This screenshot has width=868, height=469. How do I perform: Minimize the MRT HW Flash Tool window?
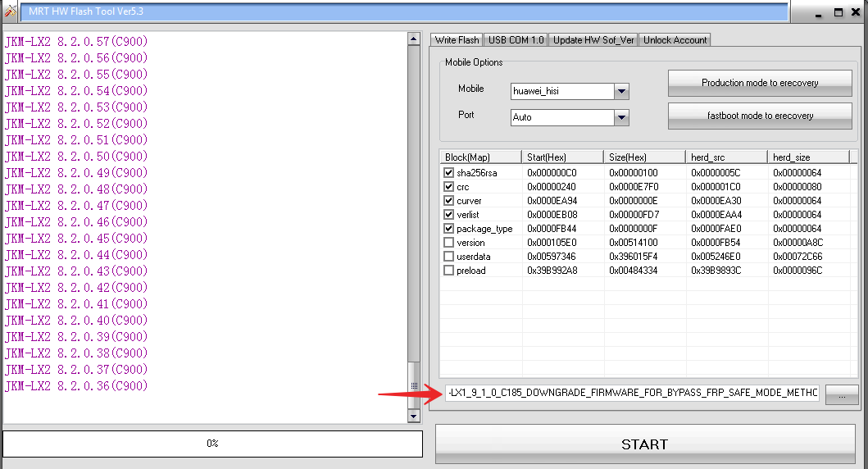pyautogui.click(x=820, y=12)
